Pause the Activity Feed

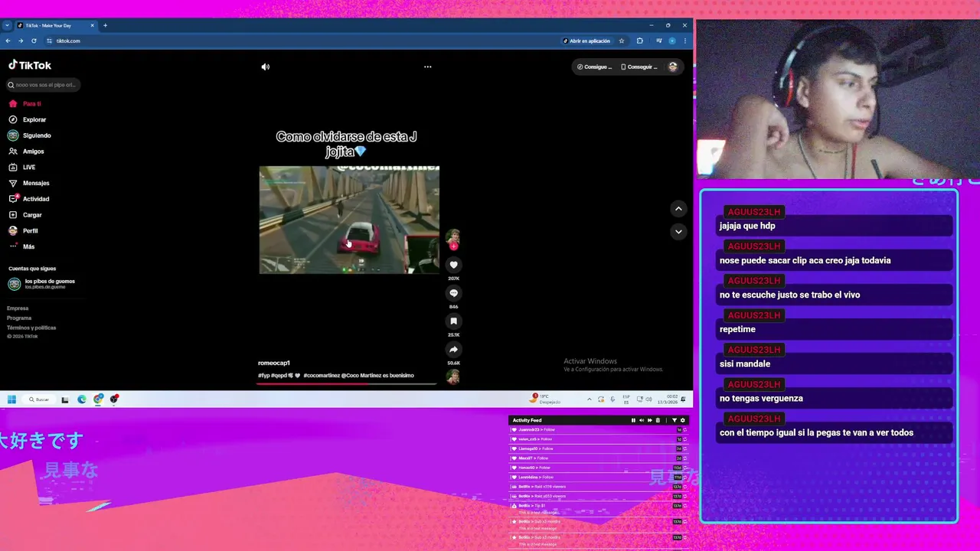(633, 420)
